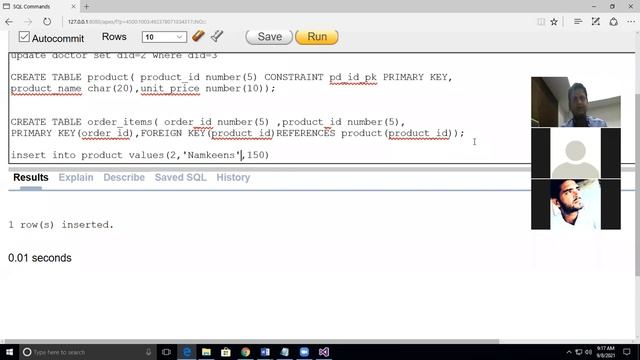Click the find tables flashlight icon
Image resolution: width=640 pixels, height=360 pixels.
tap(217, 36)
